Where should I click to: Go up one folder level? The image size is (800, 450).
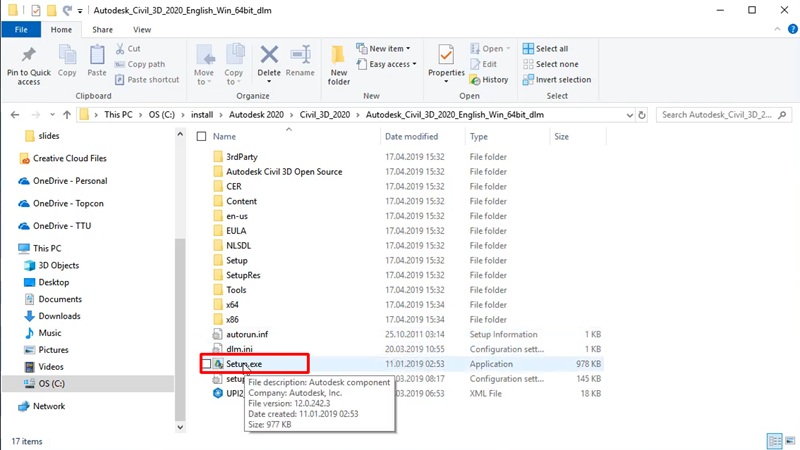(67, 115)
